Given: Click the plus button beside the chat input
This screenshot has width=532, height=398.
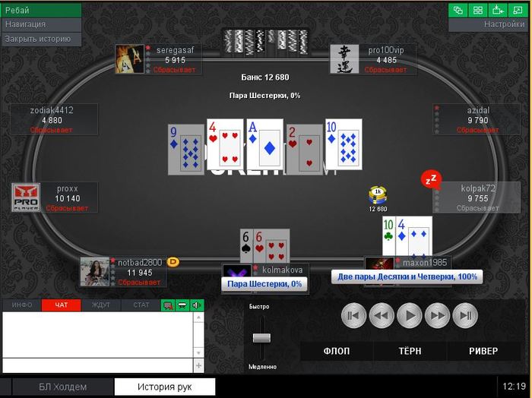Looking at the screenshot, I should (x=198, y=365).
